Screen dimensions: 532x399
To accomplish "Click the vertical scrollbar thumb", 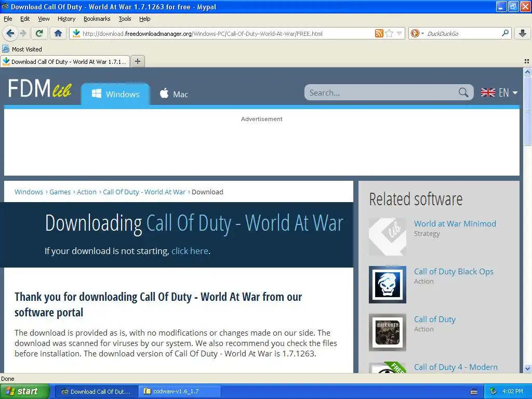I will (527, 111).
